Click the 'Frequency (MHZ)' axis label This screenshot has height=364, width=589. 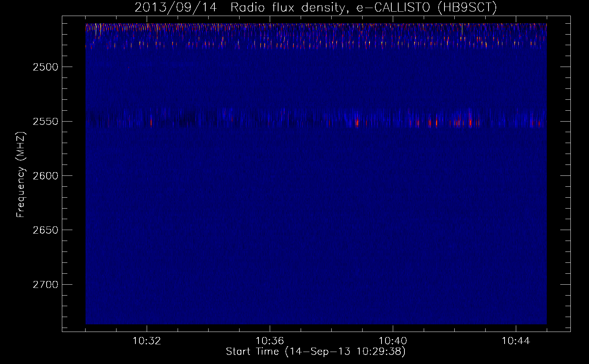click(21, 175)
